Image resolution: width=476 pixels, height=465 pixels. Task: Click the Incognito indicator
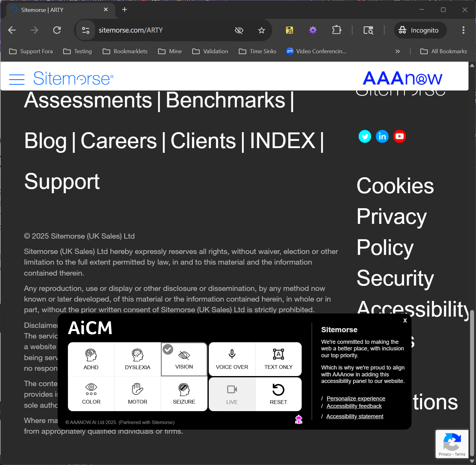pyautogui.click(x=420, y=30)
